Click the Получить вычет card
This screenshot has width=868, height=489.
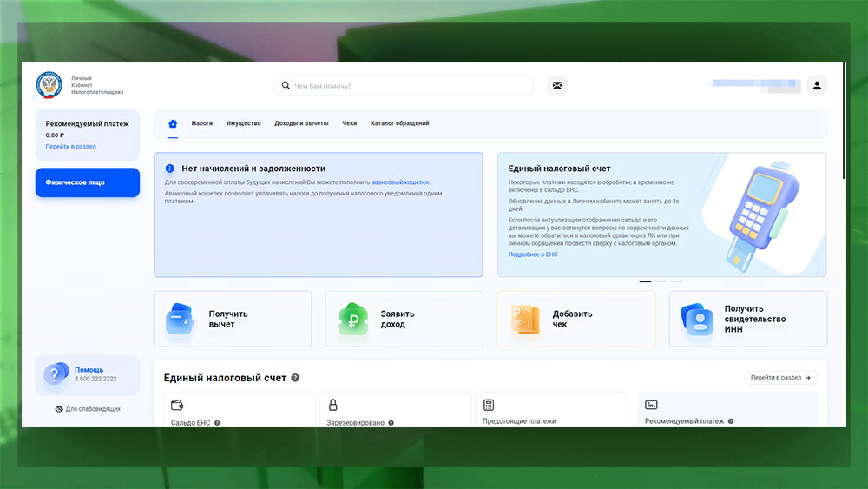coord(233,319)
